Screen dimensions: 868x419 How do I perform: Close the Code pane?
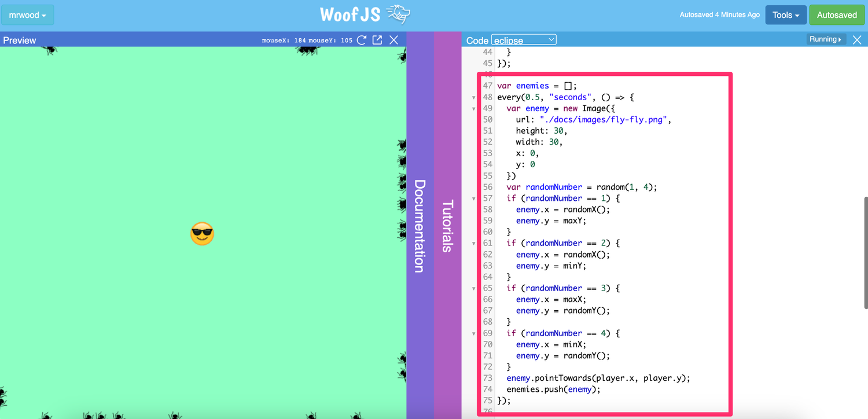[857, 39]
